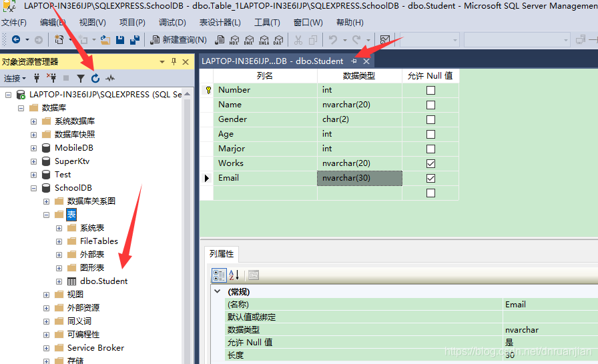
Task: Refresh Object Explorer with the circular arrow
Action: (x=95, y=79)
